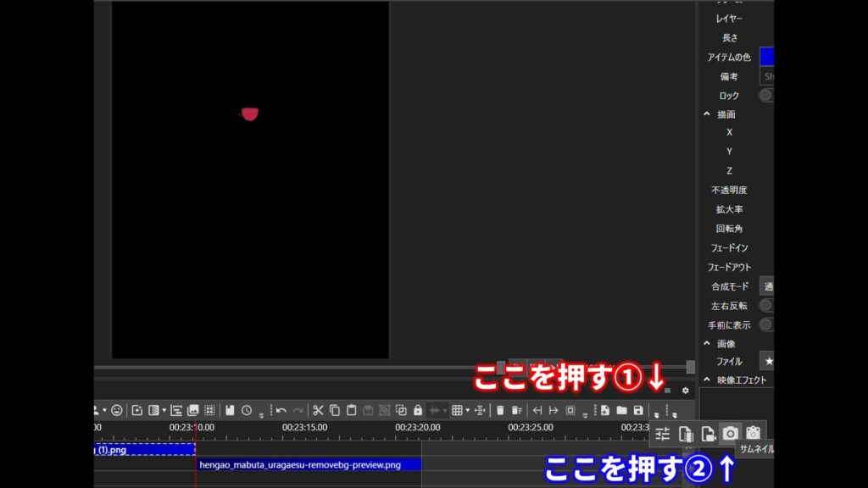This screenshot has height=488, width=868.
Task: Click the blue アイテムの色 swatch
Action: coord(766,57)
